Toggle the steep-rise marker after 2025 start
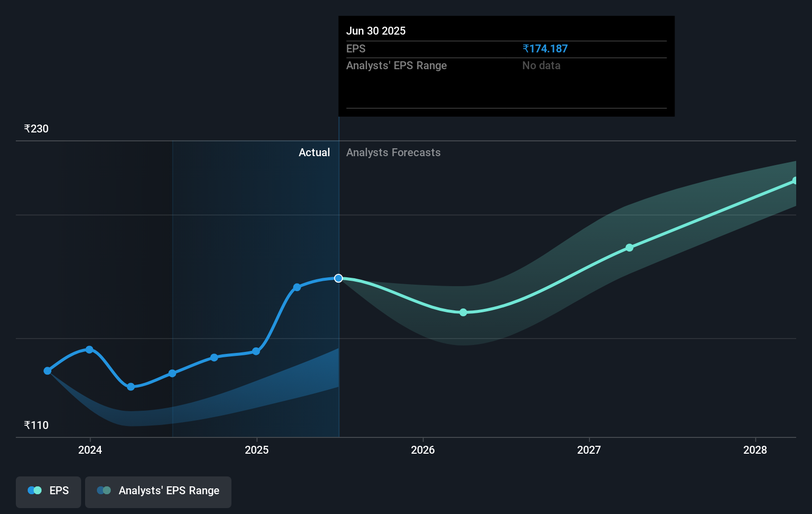 click(297, 287)
